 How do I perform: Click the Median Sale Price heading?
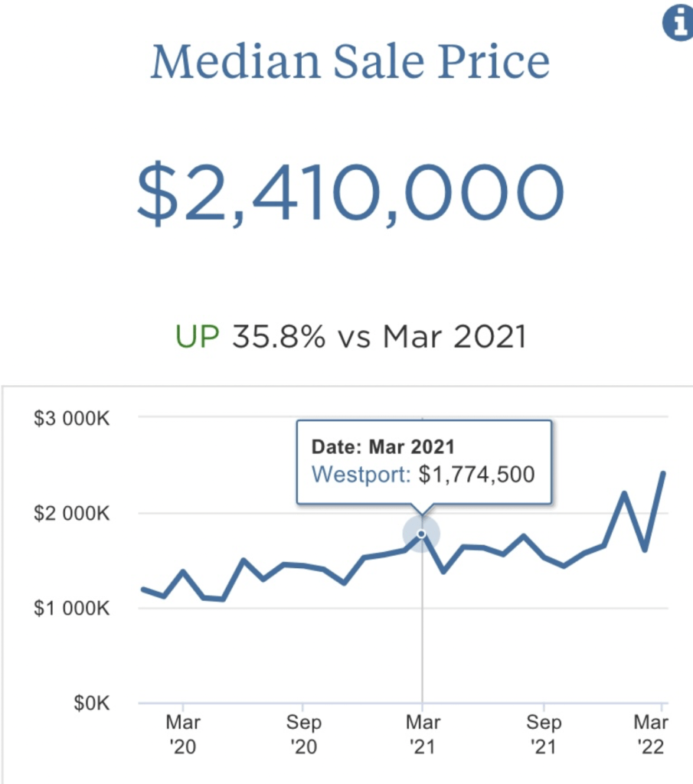coord(350,64)
